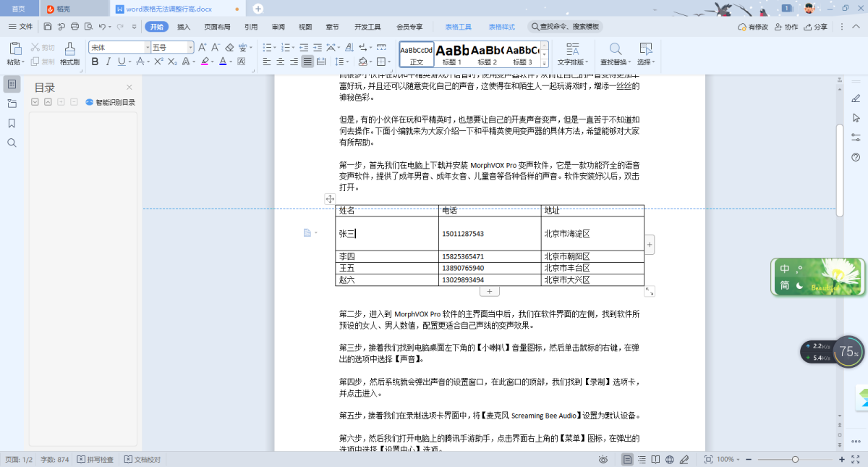Open the bookmark pane in left sidebar
This screenshot has width=868, height=467.
[x=12, y=123]
